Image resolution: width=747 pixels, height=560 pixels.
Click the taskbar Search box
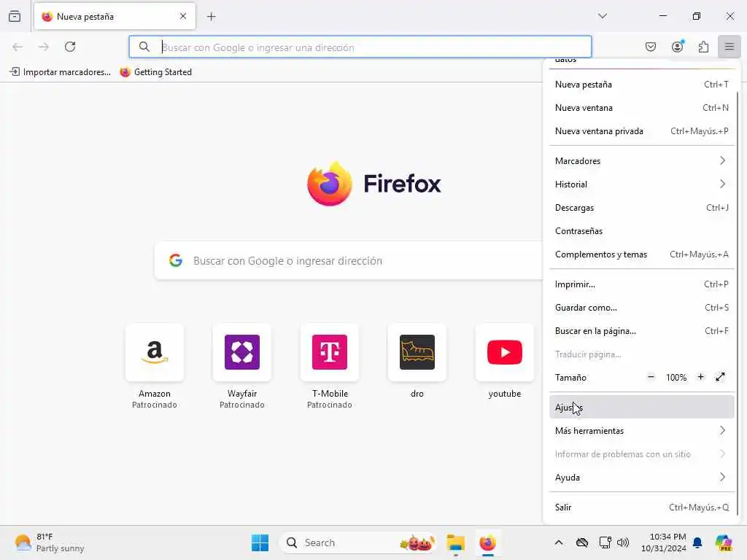358,542
